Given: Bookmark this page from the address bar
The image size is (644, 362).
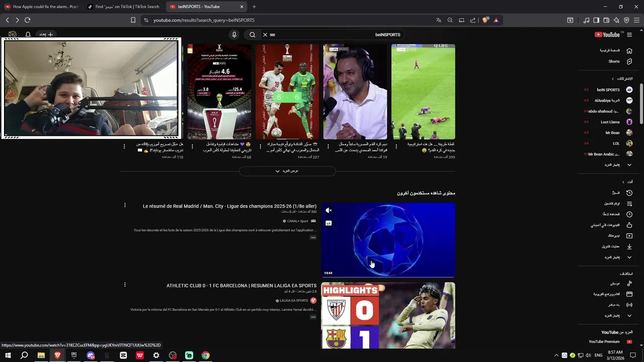Looking at the screenshot, I should click(x=133, y=20).
